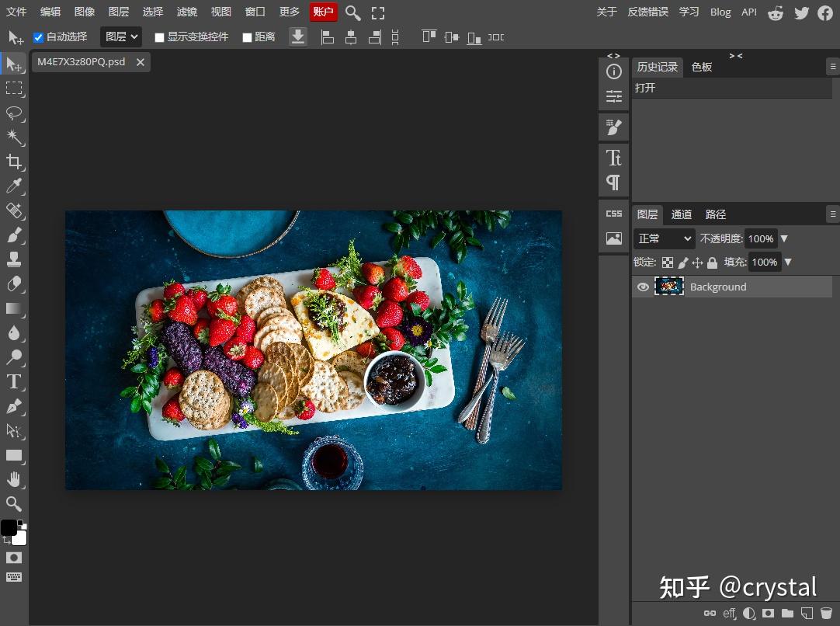840x626 pixels.
Task: Select the Lasso tool
Action: [x=14, y=113]
